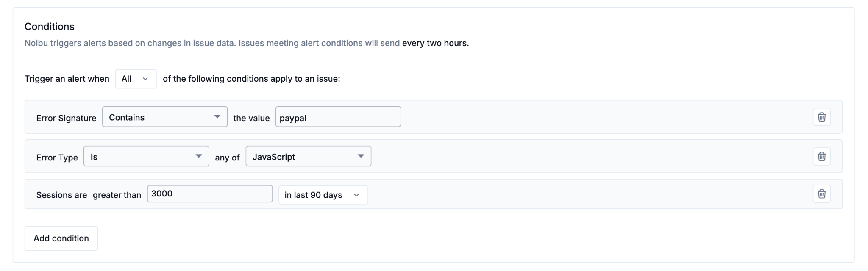
Task: Click the 'greater than' text
Action: tap(117, 195)
